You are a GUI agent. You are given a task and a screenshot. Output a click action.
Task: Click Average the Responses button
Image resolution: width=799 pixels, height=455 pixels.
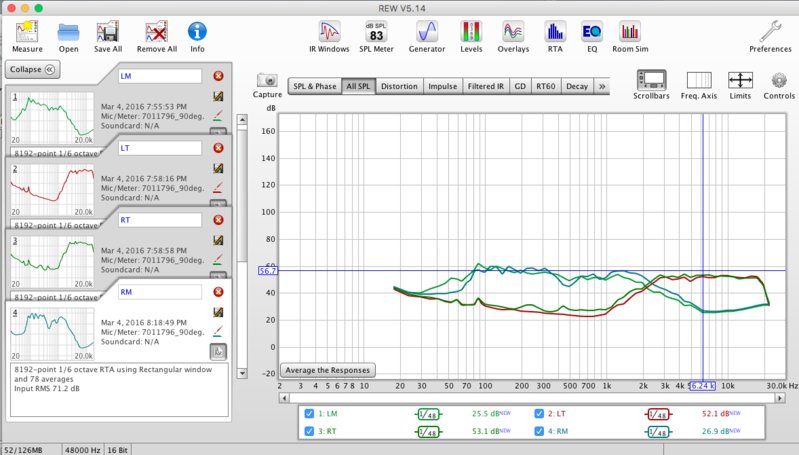click(x=328, y=370)
